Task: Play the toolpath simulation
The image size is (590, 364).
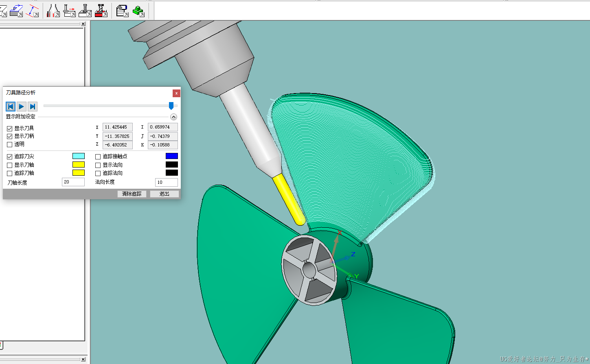Action: pos(22,107)
